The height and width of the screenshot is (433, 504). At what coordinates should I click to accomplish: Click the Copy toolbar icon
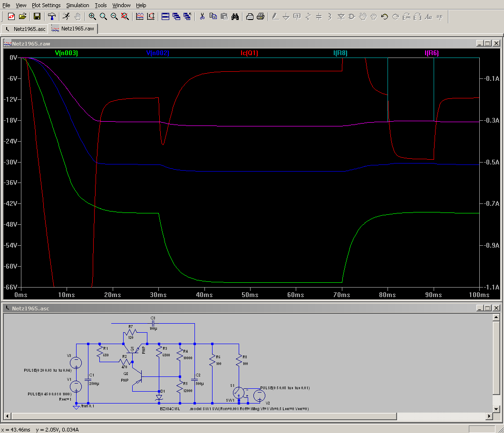pos(213,16)
